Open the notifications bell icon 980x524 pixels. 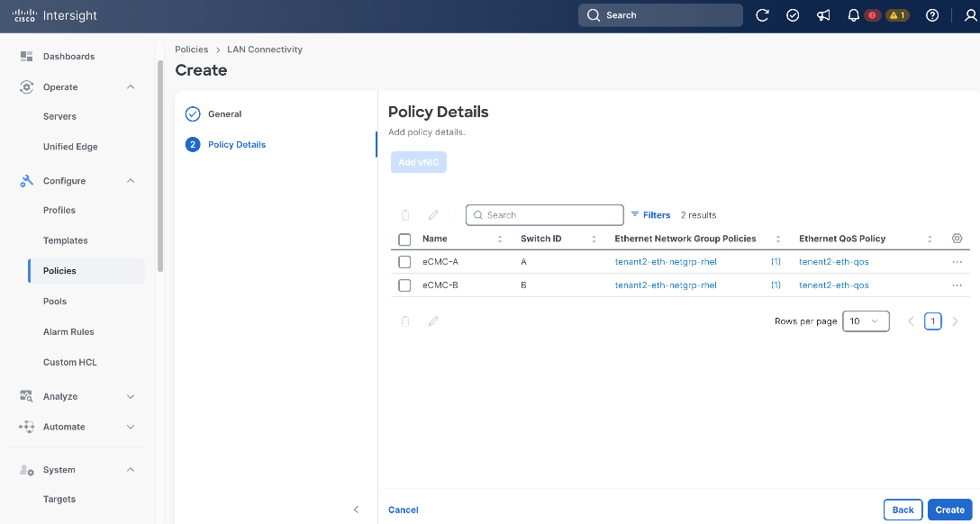coord(853,15)
